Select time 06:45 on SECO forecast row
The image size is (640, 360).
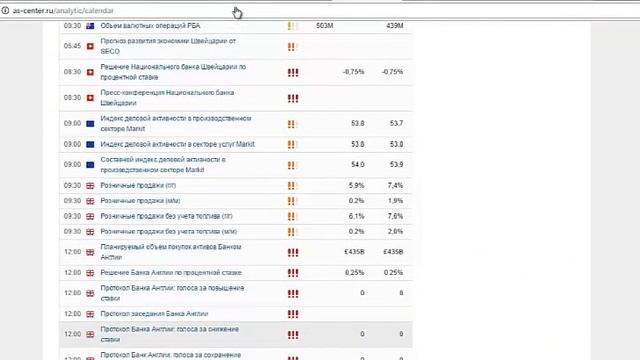(72, 46)
